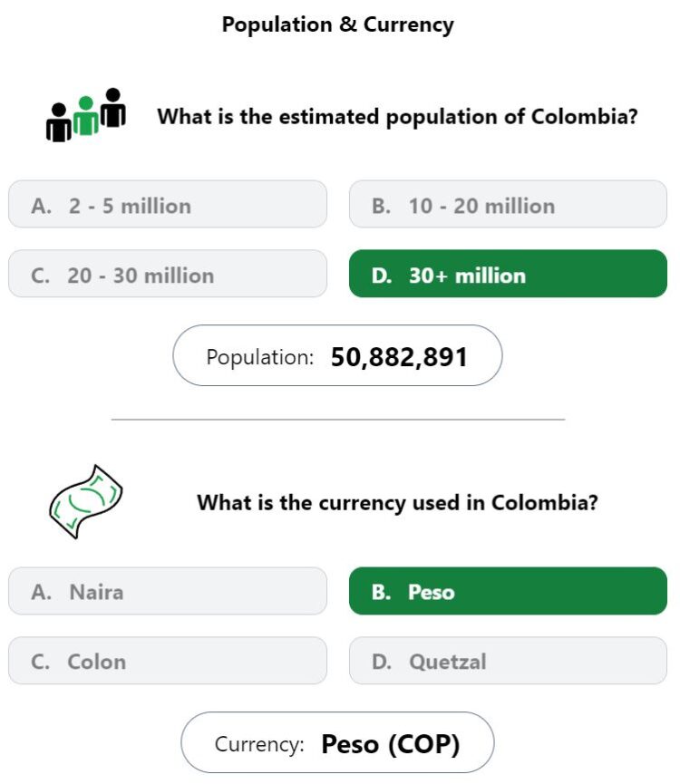Select answer A. 2 - 5 million
The height and width of the screenshot is (784, 680).
point(168,205)
